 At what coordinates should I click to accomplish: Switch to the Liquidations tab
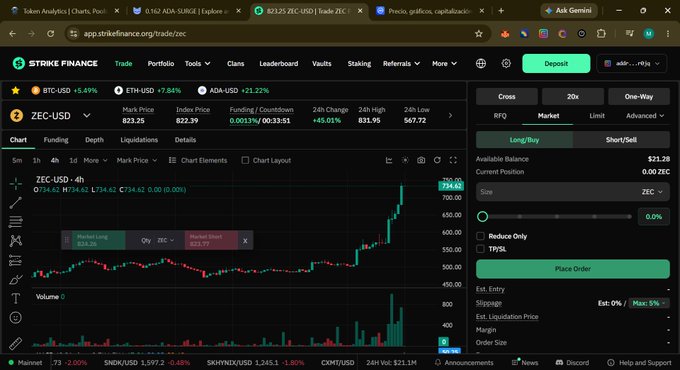[139, 140]
